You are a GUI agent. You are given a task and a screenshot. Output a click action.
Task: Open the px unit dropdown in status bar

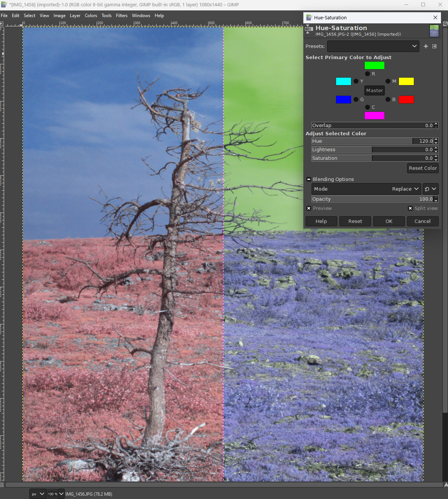38,494
